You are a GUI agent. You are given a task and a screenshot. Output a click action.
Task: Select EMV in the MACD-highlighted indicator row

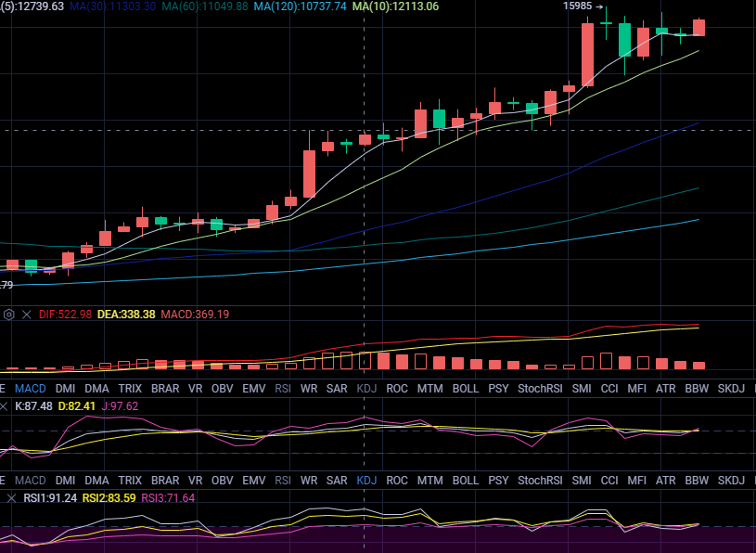point(254,389)
